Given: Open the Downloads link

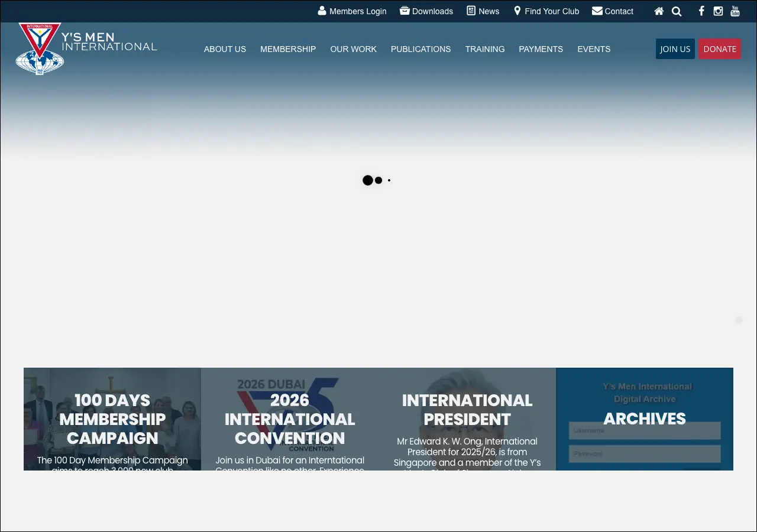Looking at the screenshot, I should 426,11.
